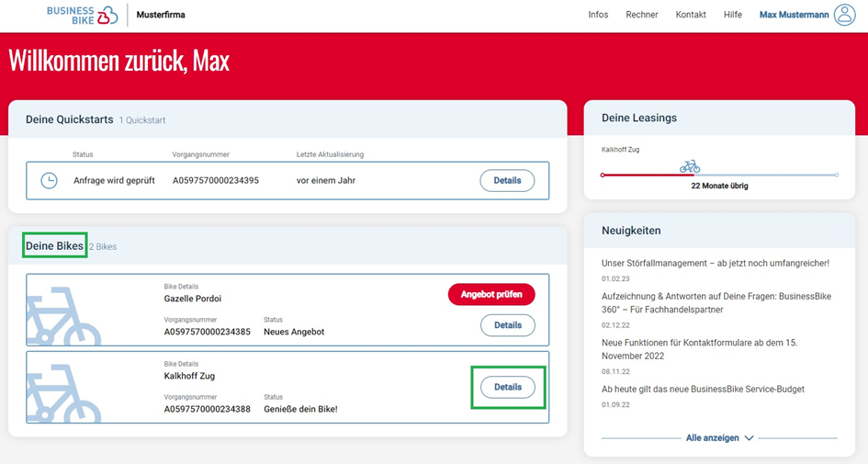This screenshot has height=464, width=868.
Task: Click the Willkommen zurück, Max heading
Action: coord(119,61)
